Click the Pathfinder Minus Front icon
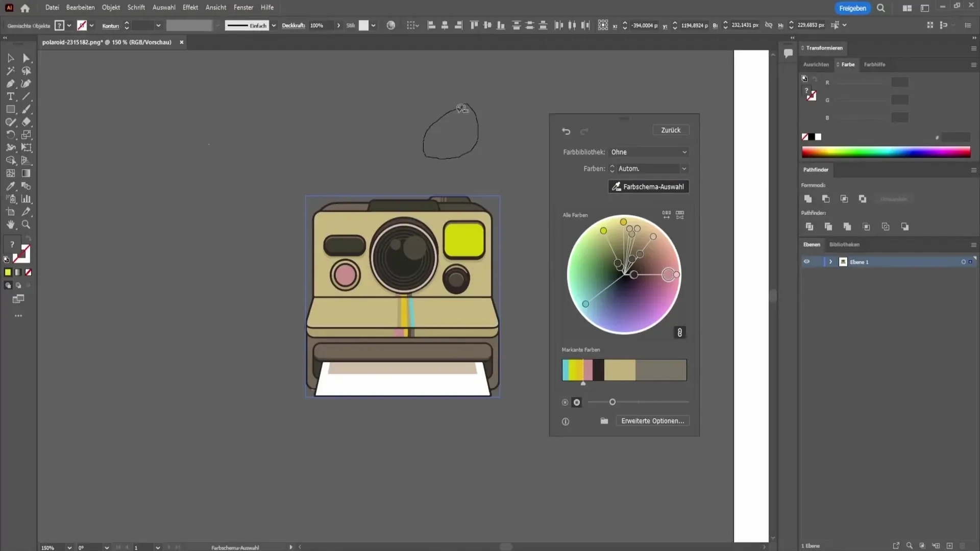The height and width of the screenshot is (551, 980). pos(826,199)
